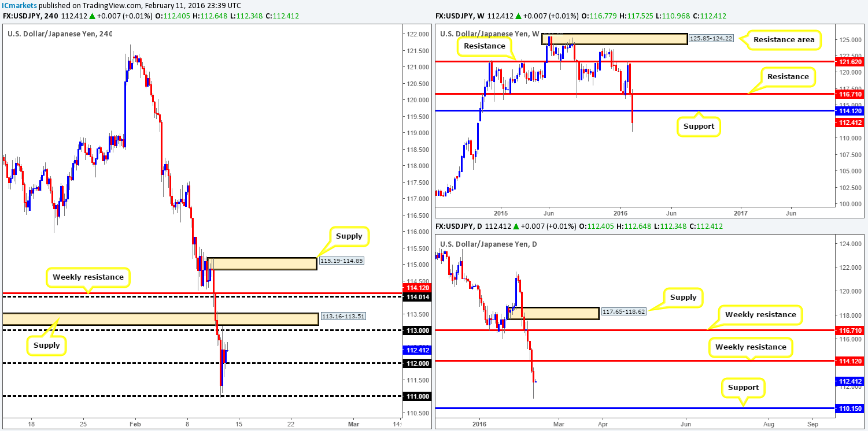Click 2015 on weekly time axis

tap(501, 213)
